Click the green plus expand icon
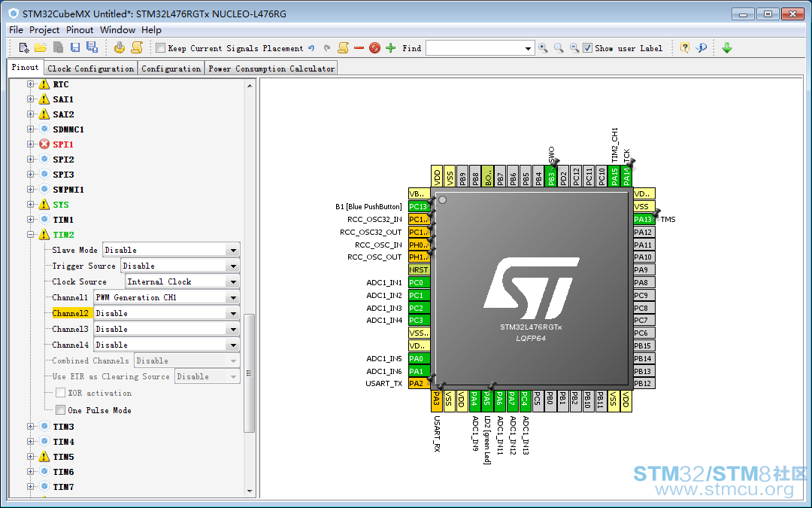This screenshot has height=508, width=812. coord(390,47)
